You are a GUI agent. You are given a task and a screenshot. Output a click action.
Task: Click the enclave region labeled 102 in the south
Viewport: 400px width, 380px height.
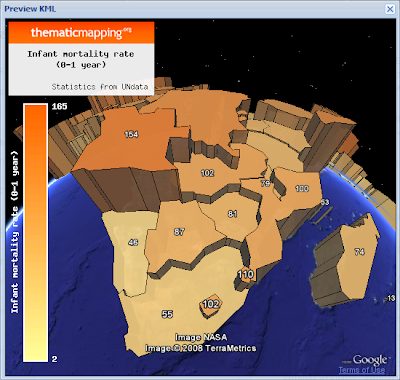211,304
